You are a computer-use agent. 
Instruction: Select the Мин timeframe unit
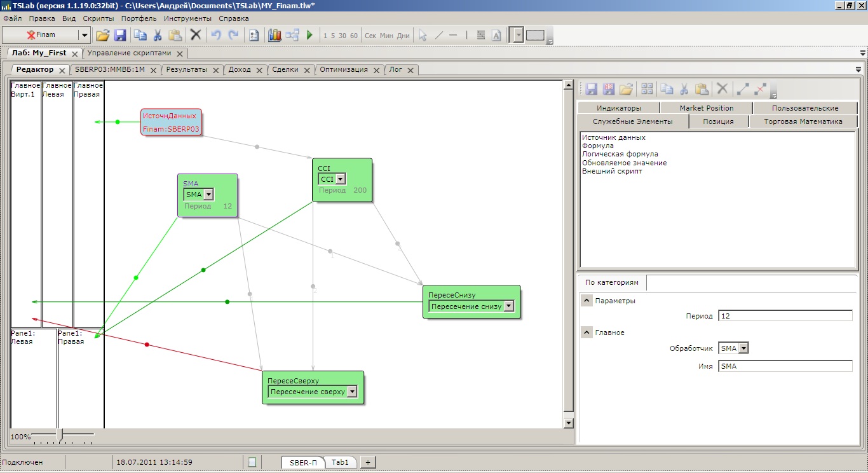tap(386, 36)
